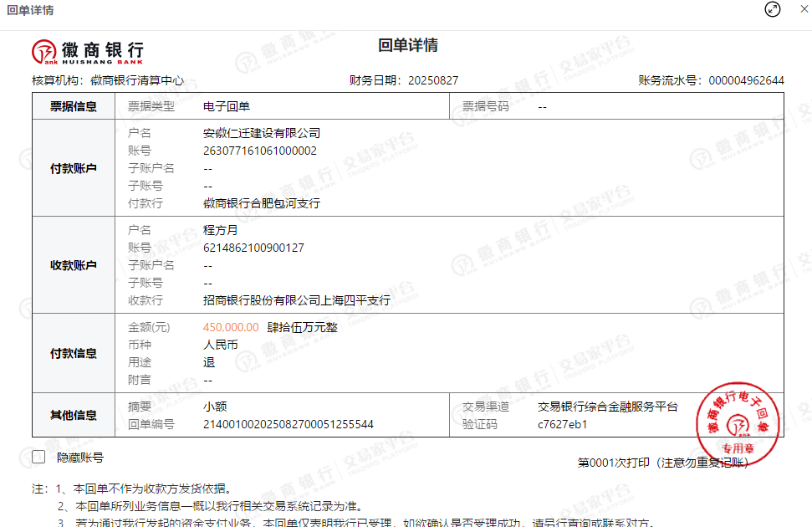The image size is (812, 527).
Task: Click the receipt number 214001002025082700051255544
Action: coord(289,424)
